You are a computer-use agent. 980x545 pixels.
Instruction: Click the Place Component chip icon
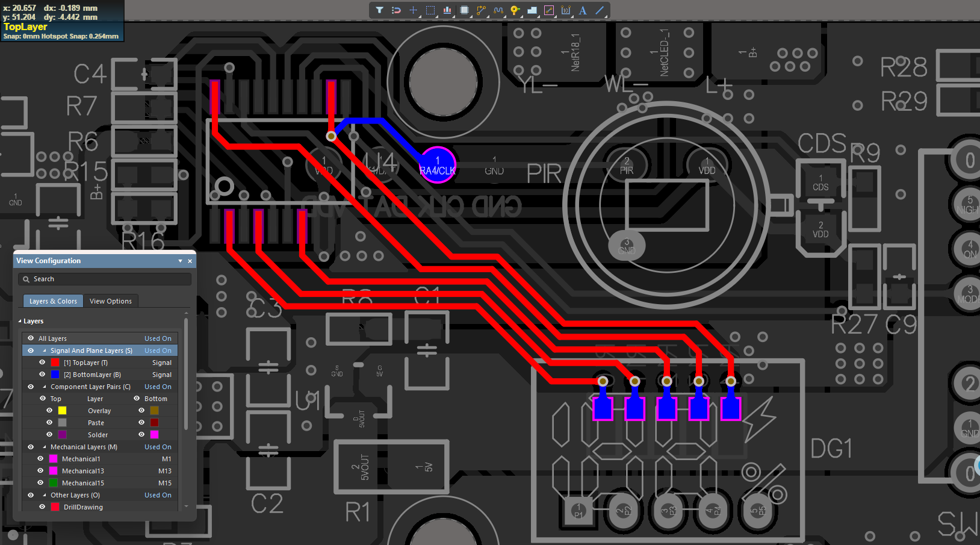pyautogui.click(x=464, y=10)
